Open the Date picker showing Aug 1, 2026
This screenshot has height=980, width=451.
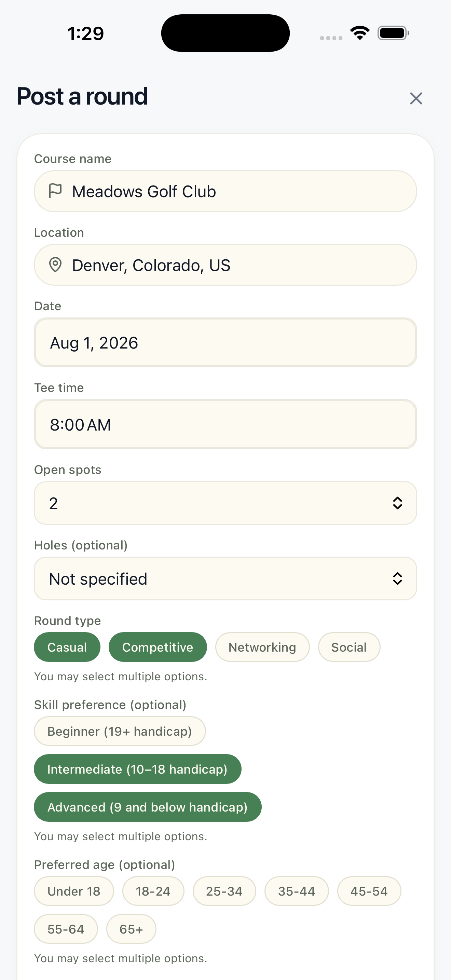(225, 342)
